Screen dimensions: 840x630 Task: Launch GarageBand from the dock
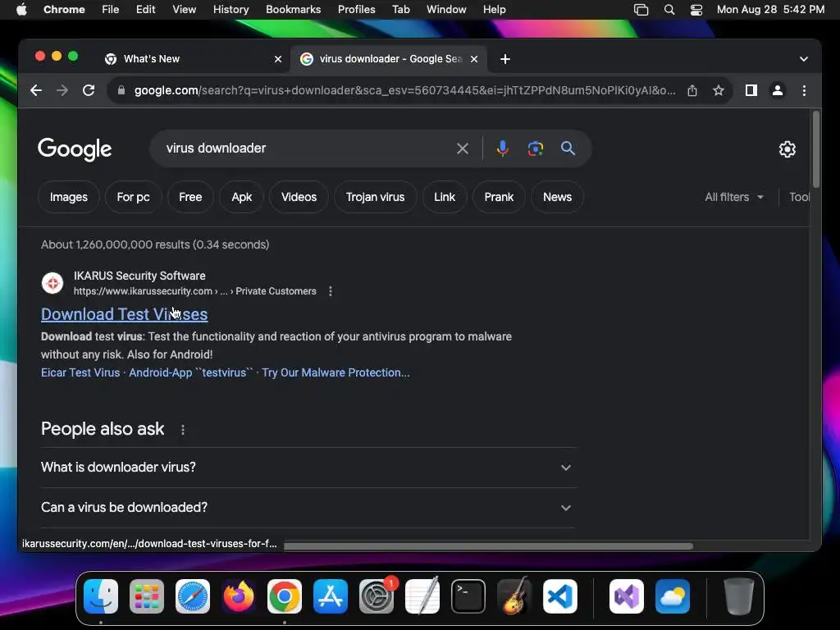(514, 596)
